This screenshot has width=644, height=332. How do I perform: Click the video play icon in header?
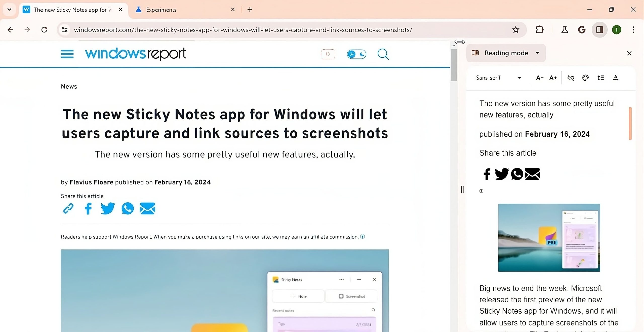[x=328, y=54]
